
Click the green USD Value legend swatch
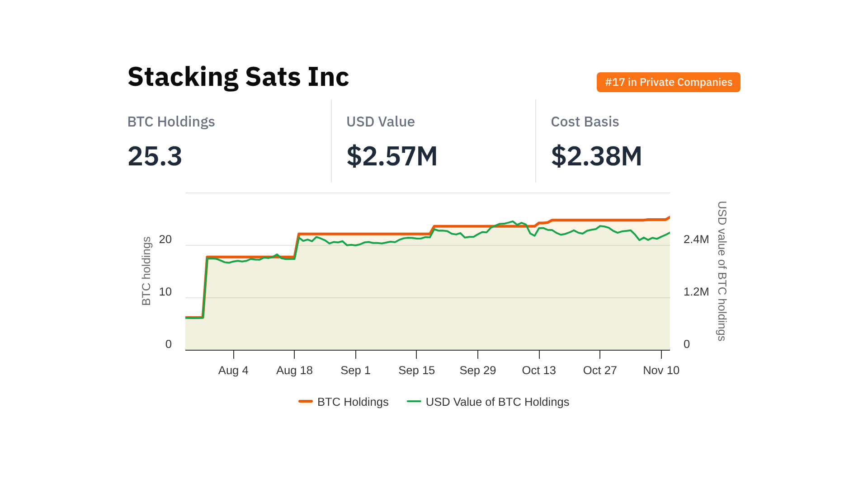coord(414,401)
